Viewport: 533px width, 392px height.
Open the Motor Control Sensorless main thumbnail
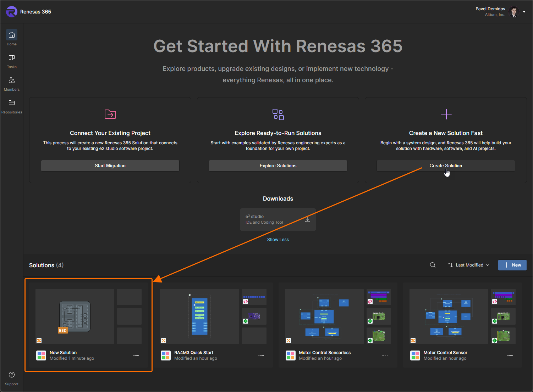[324, 317]
